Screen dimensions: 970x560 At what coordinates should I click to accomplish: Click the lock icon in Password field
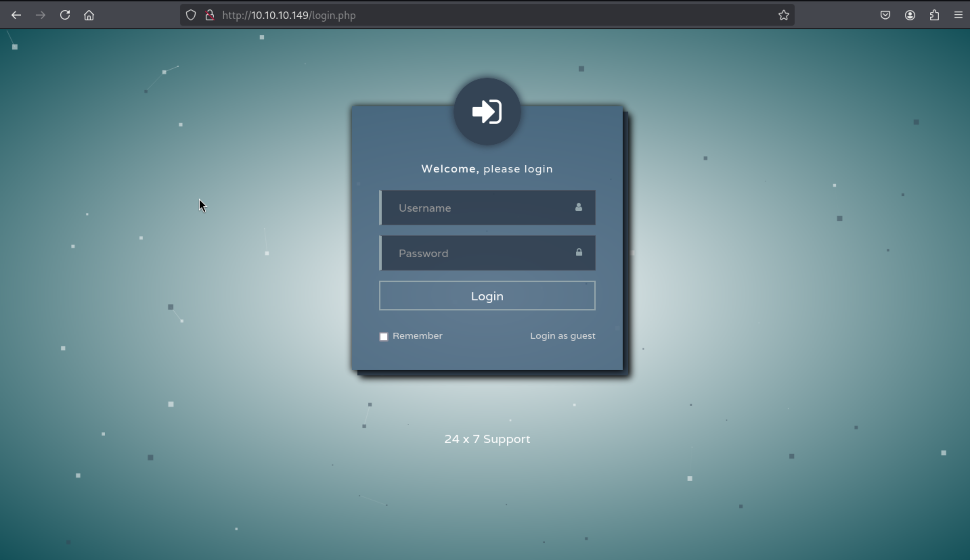click(x=579, y=252)
